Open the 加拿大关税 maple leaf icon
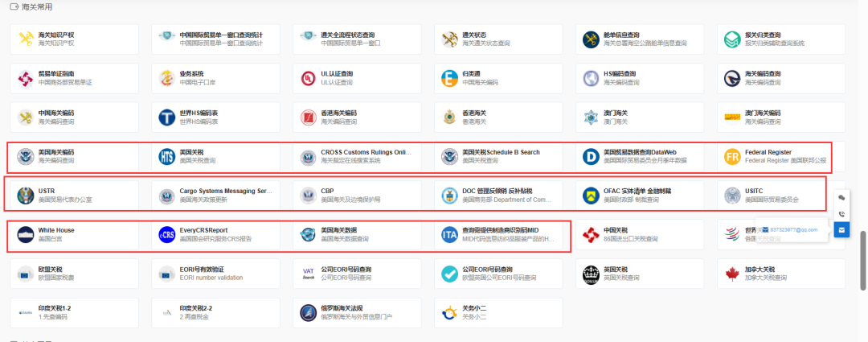This screenshot has width=868, height=342. coord(732,274)
